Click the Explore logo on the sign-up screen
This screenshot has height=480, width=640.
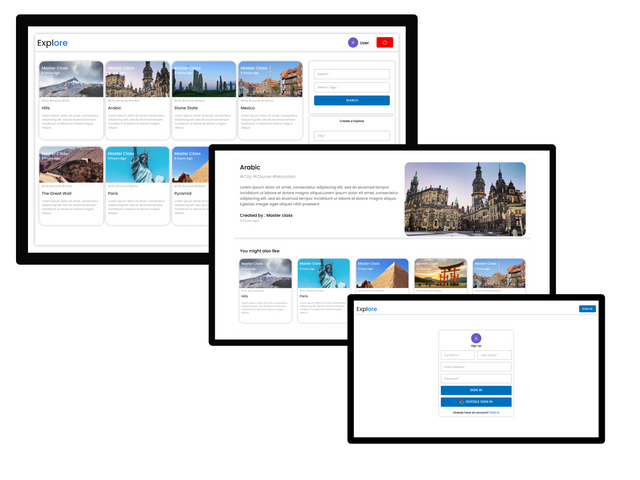coord(367,309)
